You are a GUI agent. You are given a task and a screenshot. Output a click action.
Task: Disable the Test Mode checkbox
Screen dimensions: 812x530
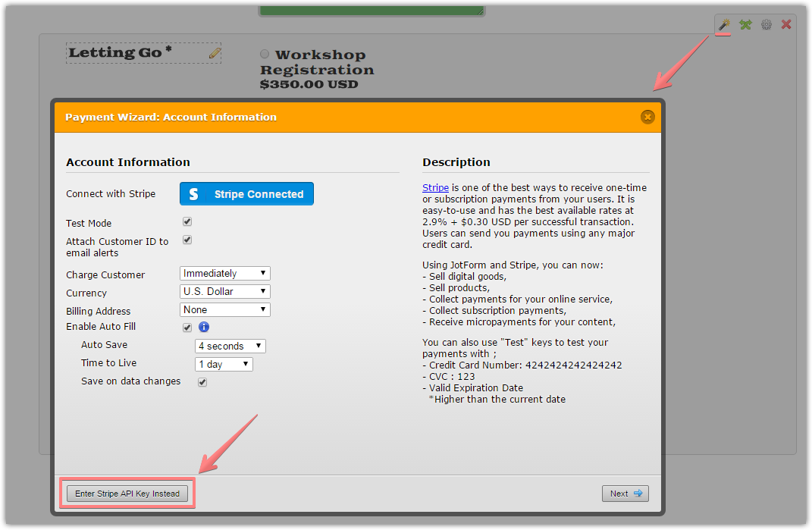coord(187,222)
